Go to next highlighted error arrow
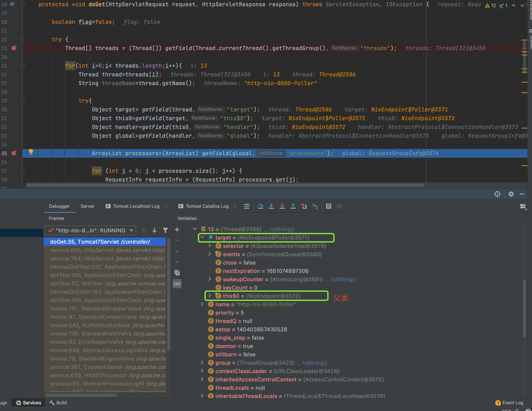The image size is (532, 411). [x=522, y=5]
